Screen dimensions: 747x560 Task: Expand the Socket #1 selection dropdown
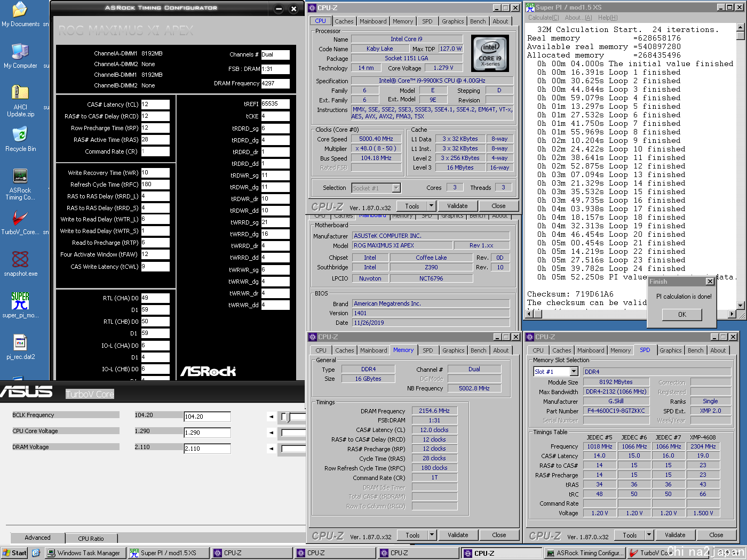pos(396,188)
